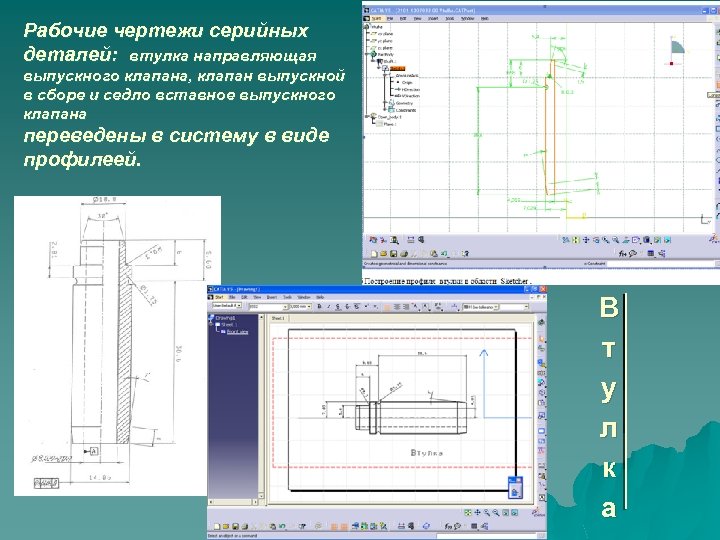
Task: Right-align text in Drawing toolbar
Action: click(406, 307)
